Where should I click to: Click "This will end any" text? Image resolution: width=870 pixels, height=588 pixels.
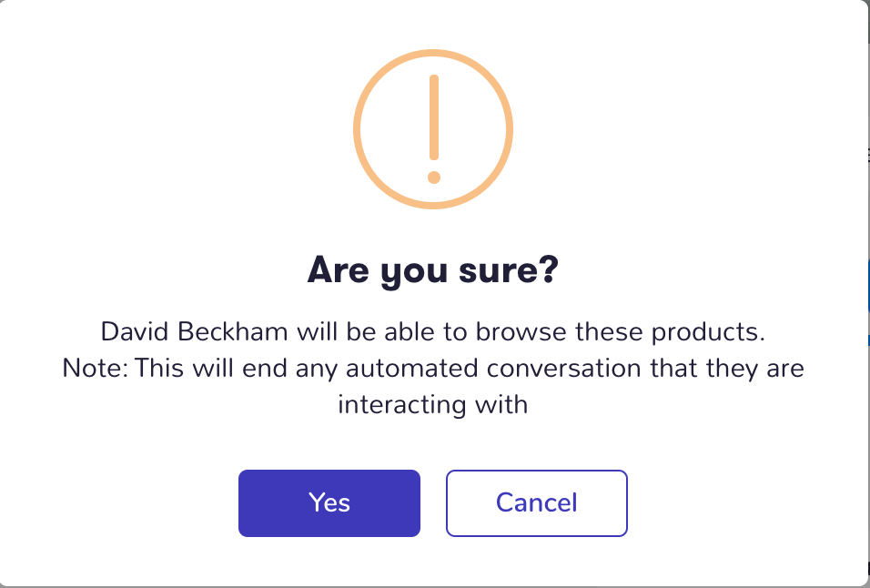[236, 368]
